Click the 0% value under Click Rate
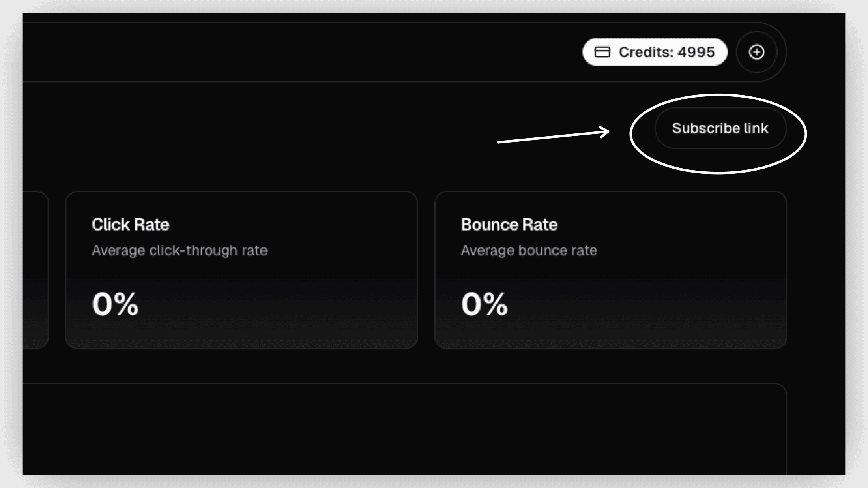The height and width of the screenshot is (488, 868). click(115, 304)
